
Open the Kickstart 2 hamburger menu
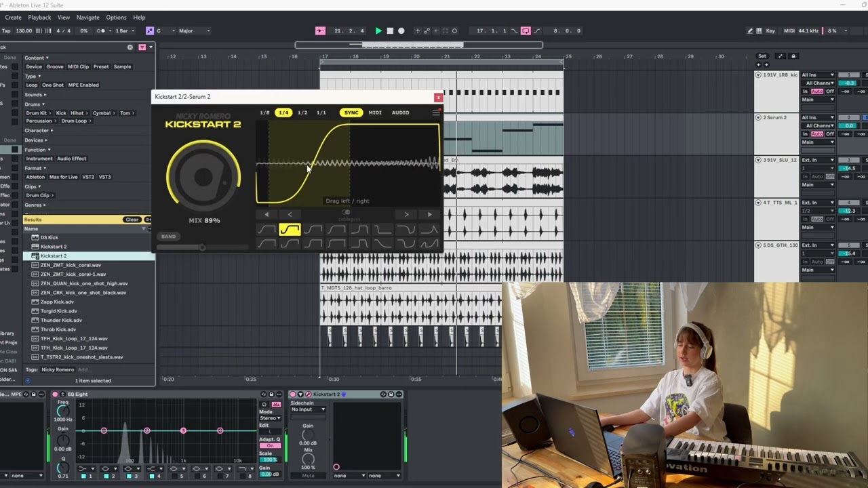pos(436,113)
